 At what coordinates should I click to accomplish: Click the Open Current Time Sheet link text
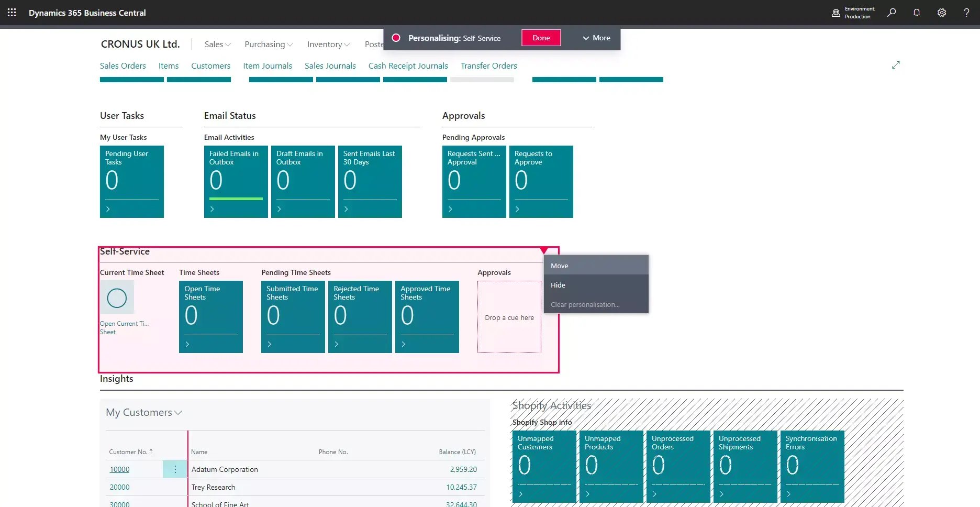click(x=124, y=328)
